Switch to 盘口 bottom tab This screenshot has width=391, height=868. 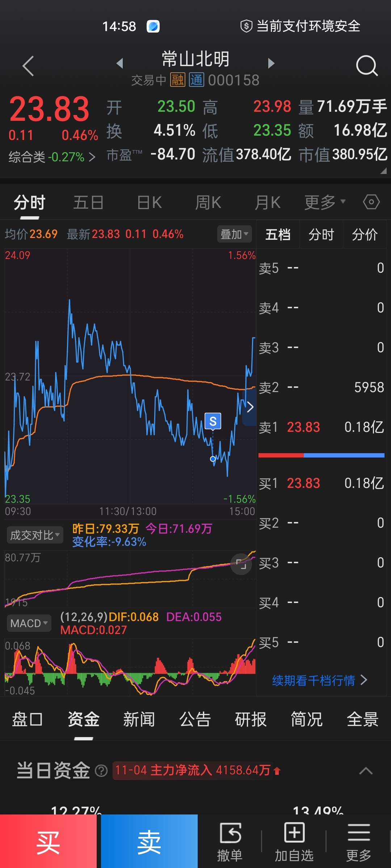click(28, 719)
